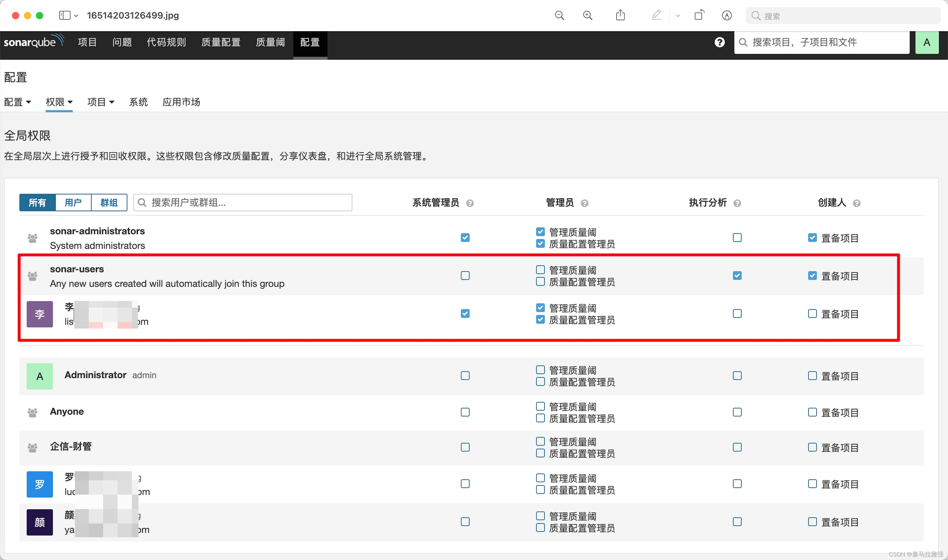
Task: Click the purple 李 user avatar
Action: (40, 314)
